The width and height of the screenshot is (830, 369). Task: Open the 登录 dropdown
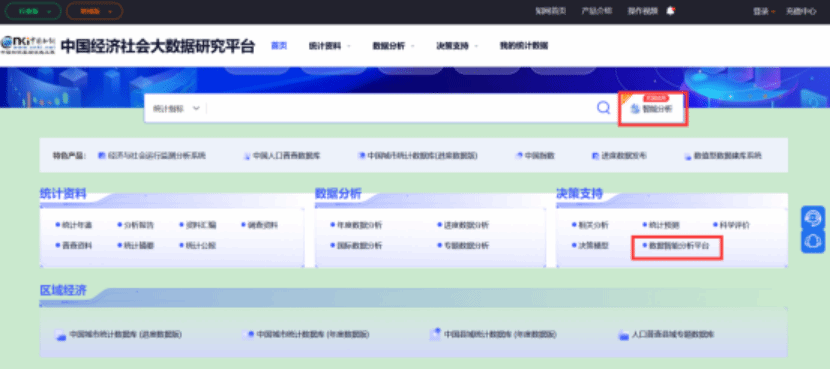pos(764,11)
